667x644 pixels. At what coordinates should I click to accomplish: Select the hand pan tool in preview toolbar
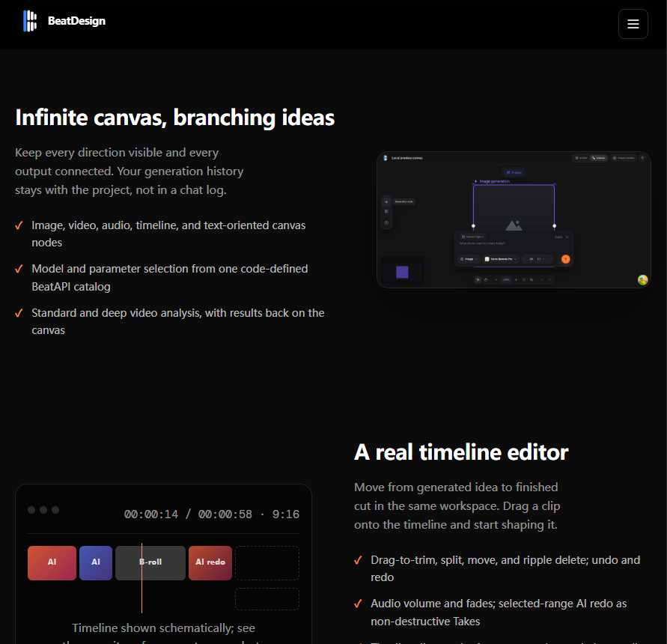click(x=486, y=279)
